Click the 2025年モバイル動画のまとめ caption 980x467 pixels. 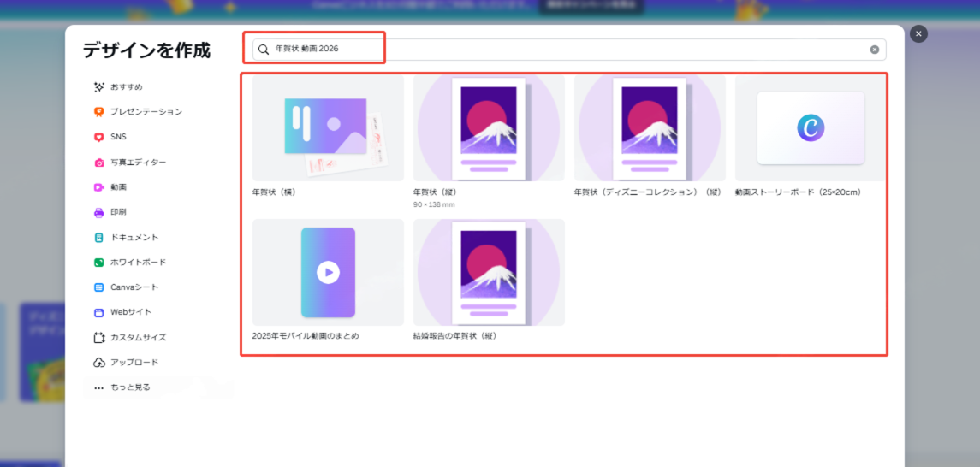point(306,336)
